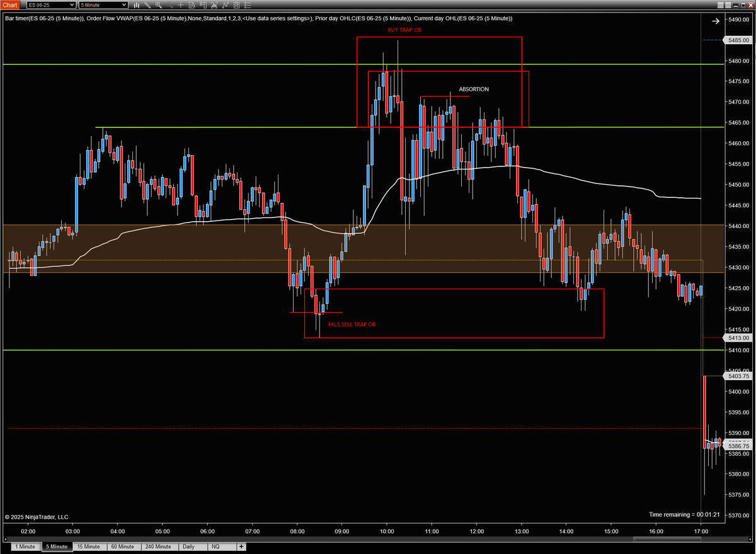Open the bar type chart style menu

[x=137, y=5]
